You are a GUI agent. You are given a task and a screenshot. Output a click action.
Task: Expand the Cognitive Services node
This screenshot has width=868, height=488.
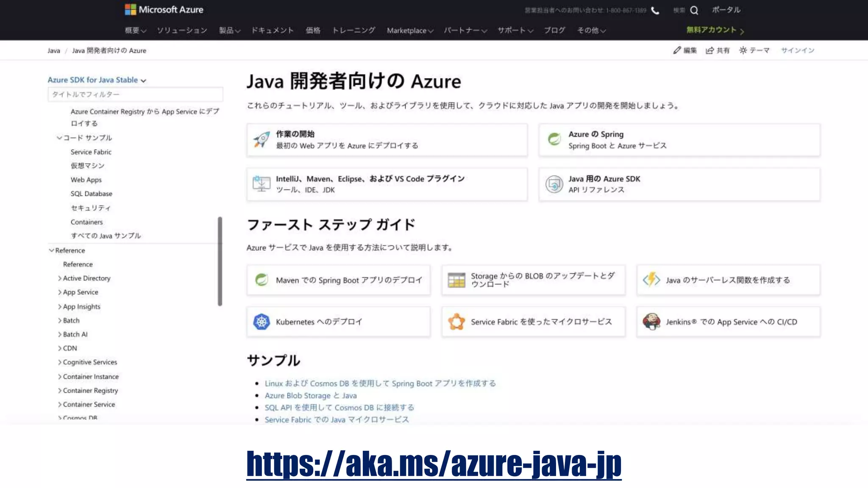coord(59,362)
